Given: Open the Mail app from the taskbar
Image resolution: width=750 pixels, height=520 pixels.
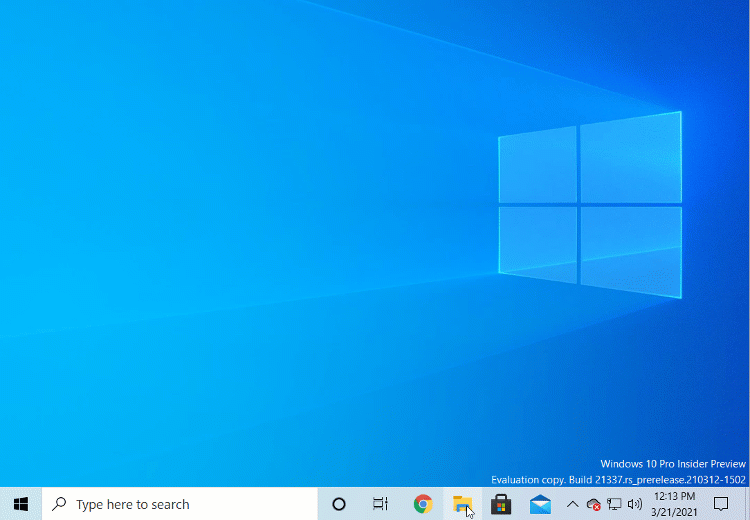Looking at the screenshot, I should (x=541, y=504).
